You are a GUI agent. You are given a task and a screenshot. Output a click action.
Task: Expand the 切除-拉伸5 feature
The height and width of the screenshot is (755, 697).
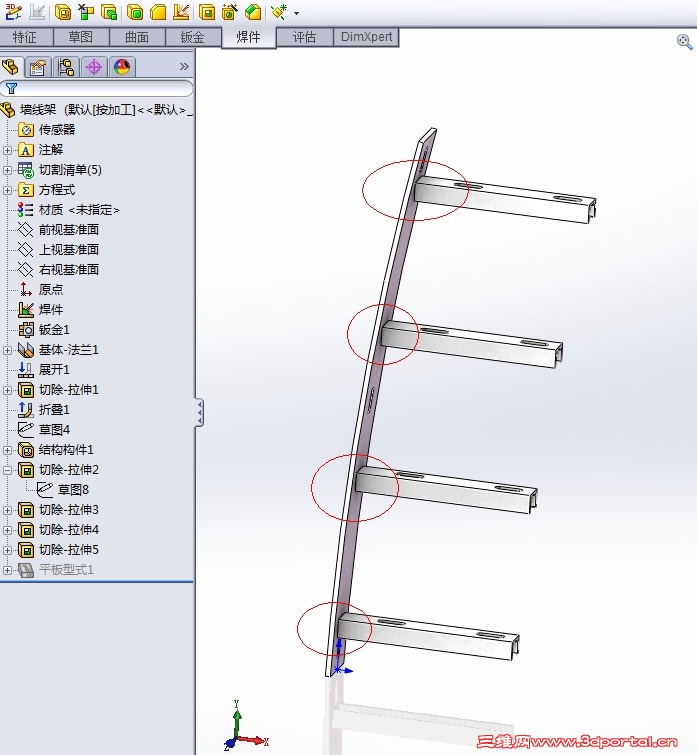pyautogui.click(x=7, y=550)
